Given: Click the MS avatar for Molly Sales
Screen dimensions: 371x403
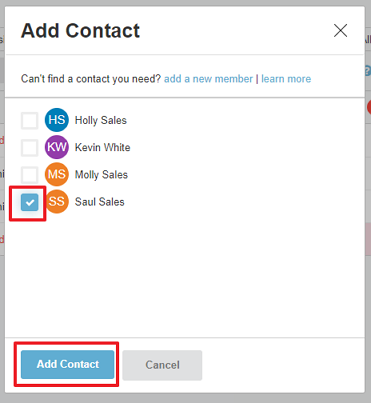Looking at the screenshot, I should pos(57,174).
